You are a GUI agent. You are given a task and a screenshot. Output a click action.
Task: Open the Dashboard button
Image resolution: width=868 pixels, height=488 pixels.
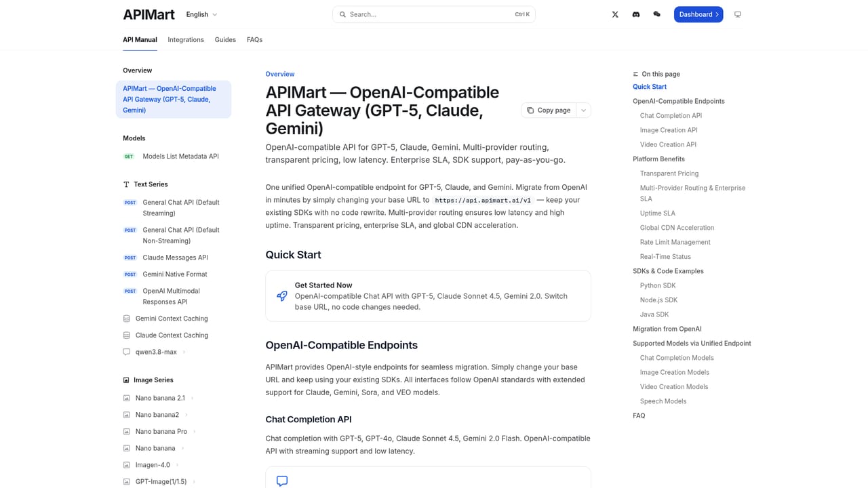[x=698, y=14]
